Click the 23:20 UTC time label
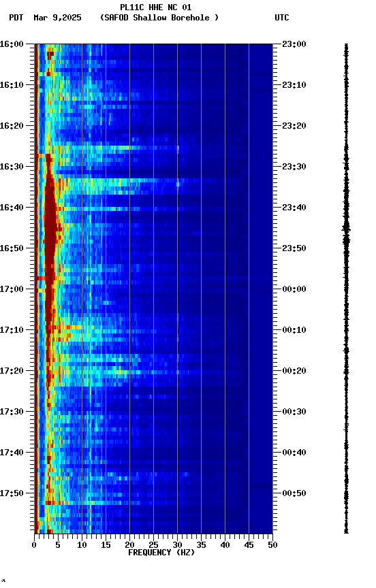The image size is (376, 588). point(294,126)
